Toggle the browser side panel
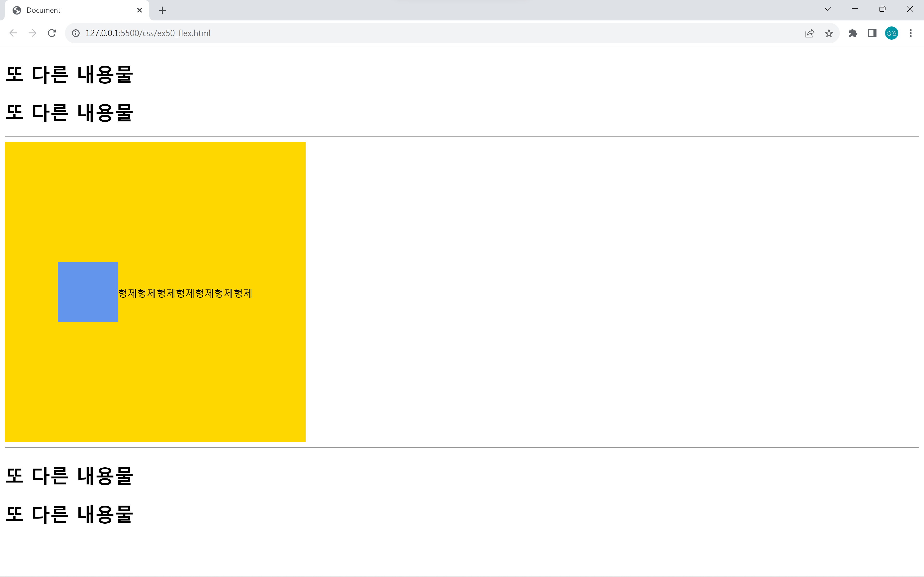This screenshot has width=924, height=577. tap(872, 33)
